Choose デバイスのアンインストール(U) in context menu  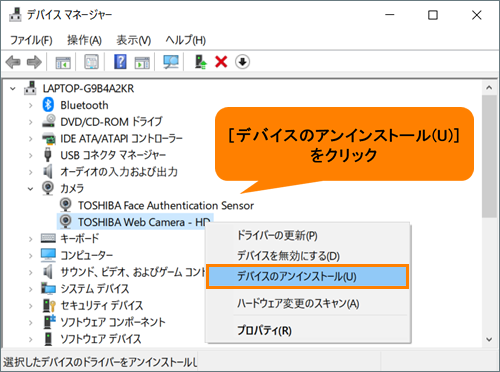click(x=307, y=276)
